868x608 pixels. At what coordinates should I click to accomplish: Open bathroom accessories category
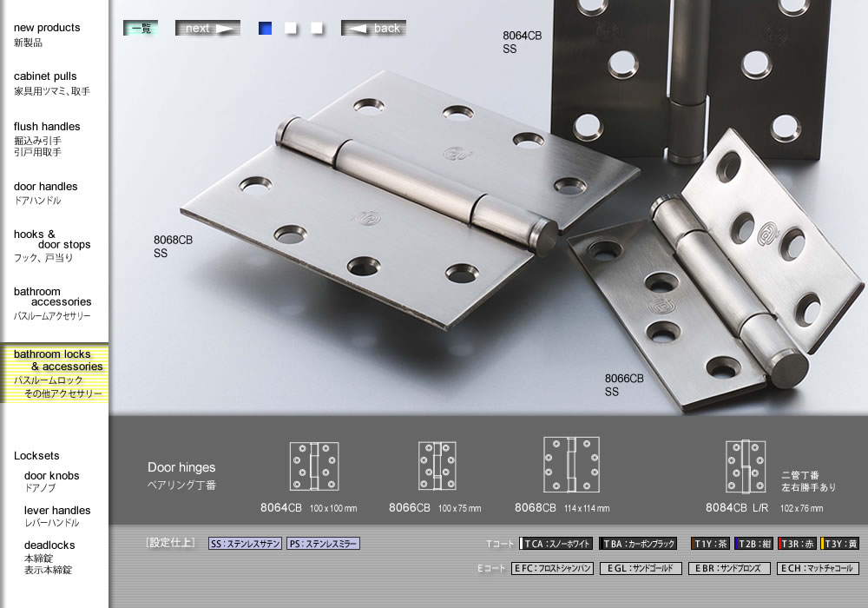[x=52, y=303]
